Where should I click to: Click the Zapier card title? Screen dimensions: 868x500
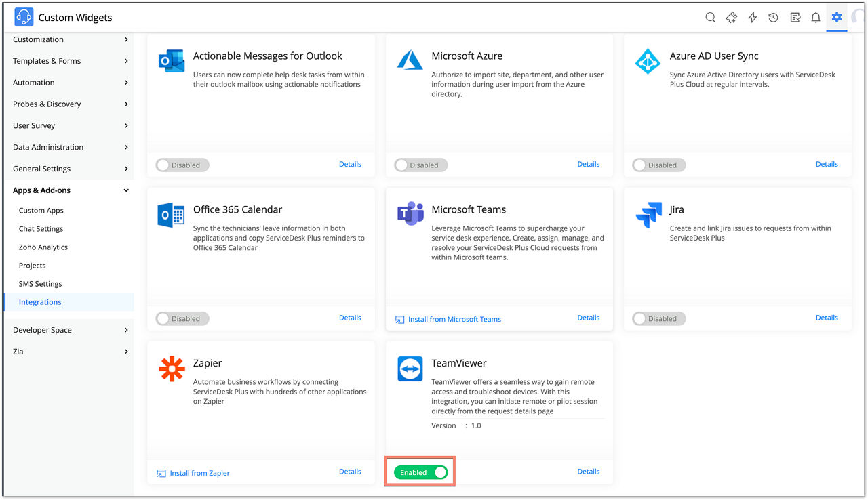(x=208, y=363)
